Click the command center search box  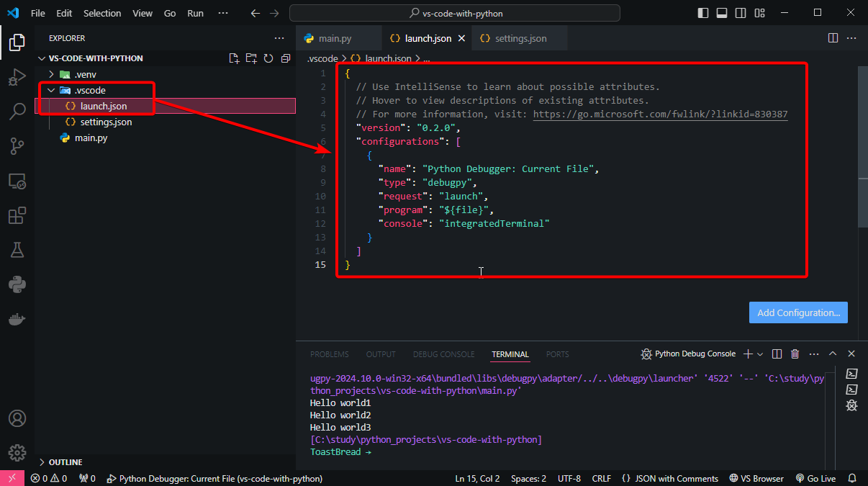[x=454, y=13]
